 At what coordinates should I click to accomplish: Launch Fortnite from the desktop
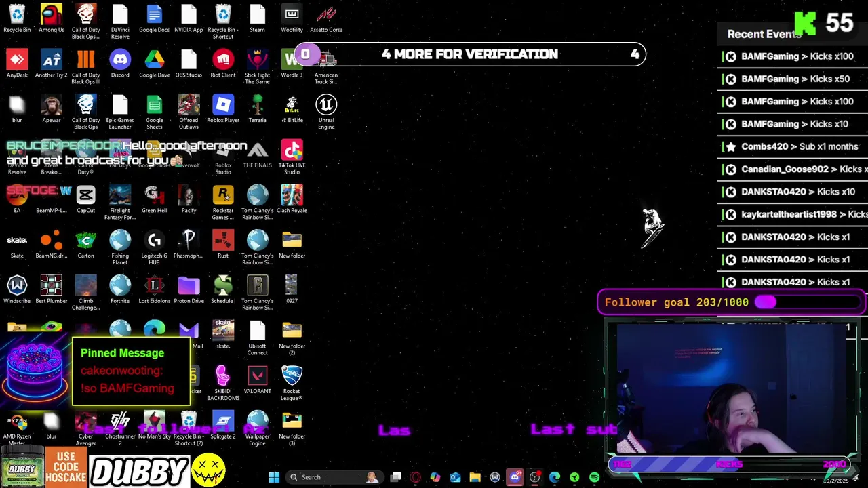[120, 290]
